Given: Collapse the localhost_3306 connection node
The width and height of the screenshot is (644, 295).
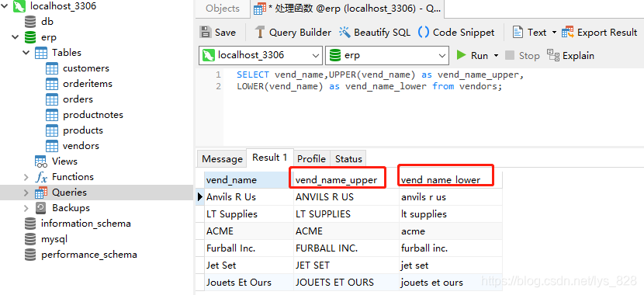Looking at the screenshot, I should tap(5, 6).
